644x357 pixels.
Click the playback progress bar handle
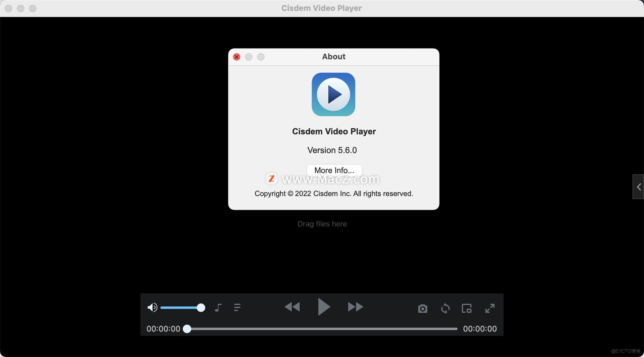187,329
